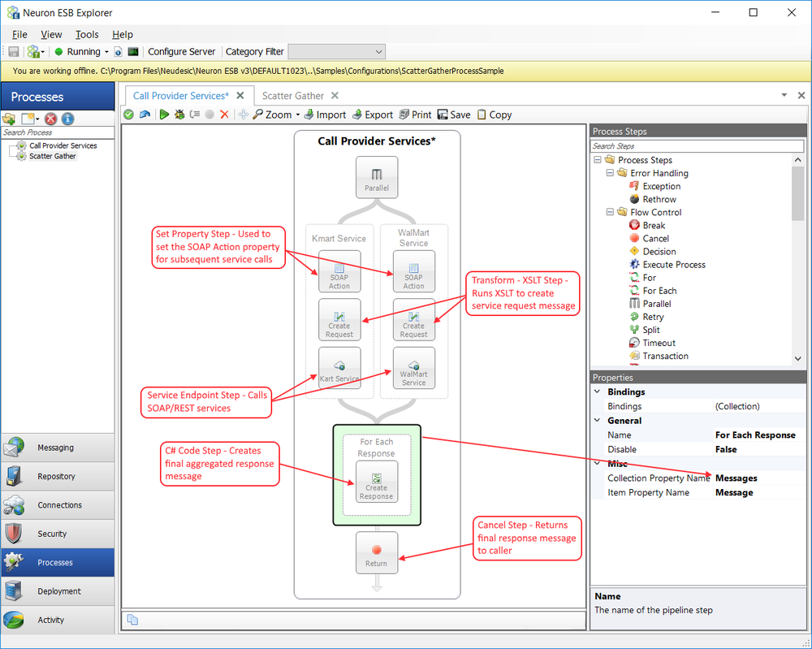Collapse the Flow Control folder
Screen dimensions: 812x649
tap(610, 212)
